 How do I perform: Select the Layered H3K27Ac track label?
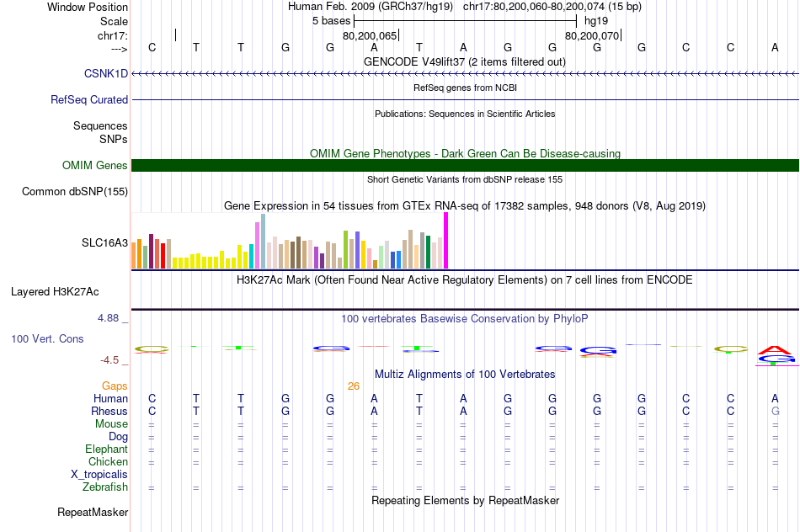pyautogui.click(x=55, y=292)
